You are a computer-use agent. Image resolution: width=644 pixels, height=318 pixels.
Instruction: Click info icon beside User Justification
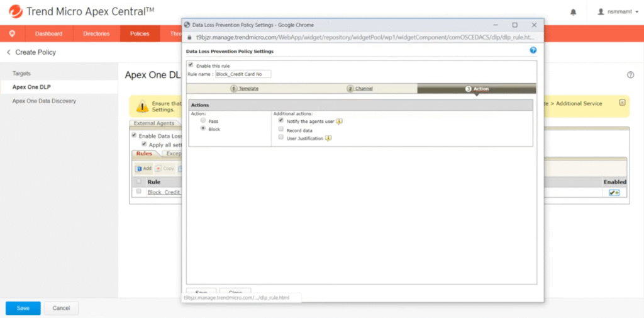(328, 138)
